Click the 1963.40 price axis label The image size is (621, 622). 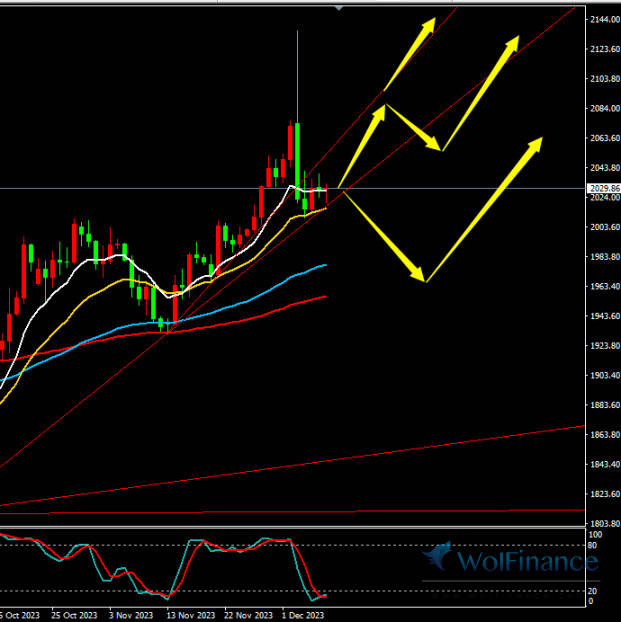tap(605, 286)
